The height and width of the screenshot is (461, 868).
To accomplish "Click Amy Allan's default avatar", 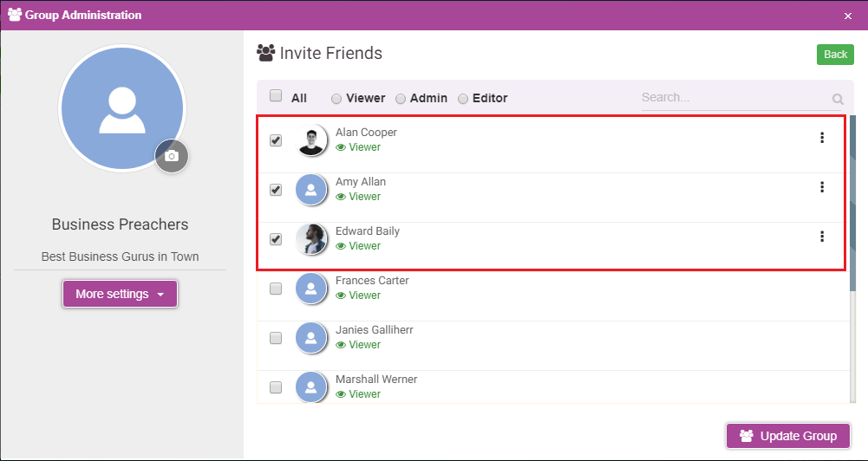I will pyautogui.click(x=311, y=190).
